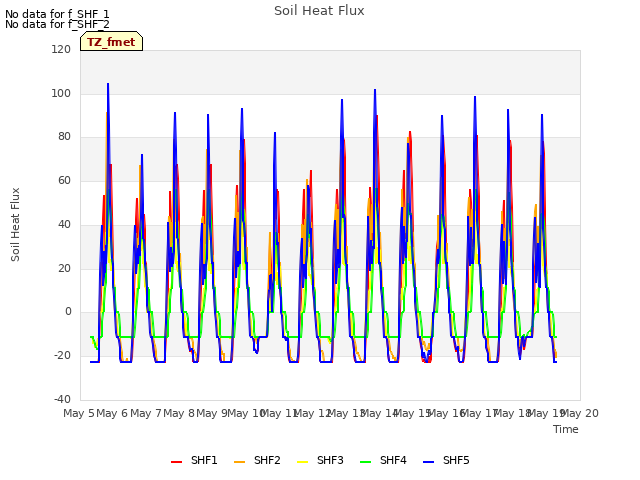Click the May 20 x-axis tick label
This screenshot has height=480, width=640.
[580, 413]
